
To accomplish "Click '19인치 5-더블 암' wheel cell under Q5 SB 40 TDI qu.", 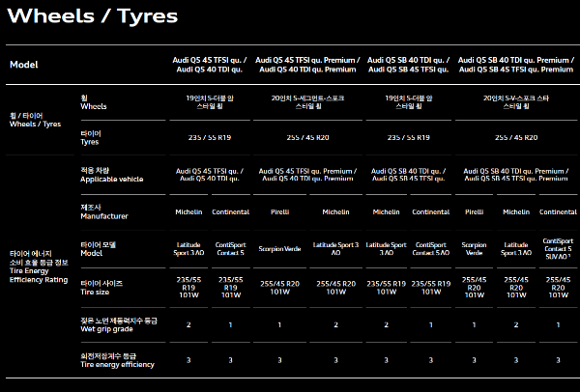I will point(408,102).
